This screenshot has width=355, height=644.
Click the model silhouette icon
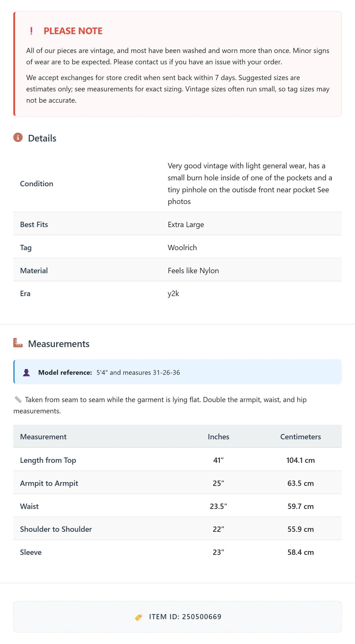26,372
